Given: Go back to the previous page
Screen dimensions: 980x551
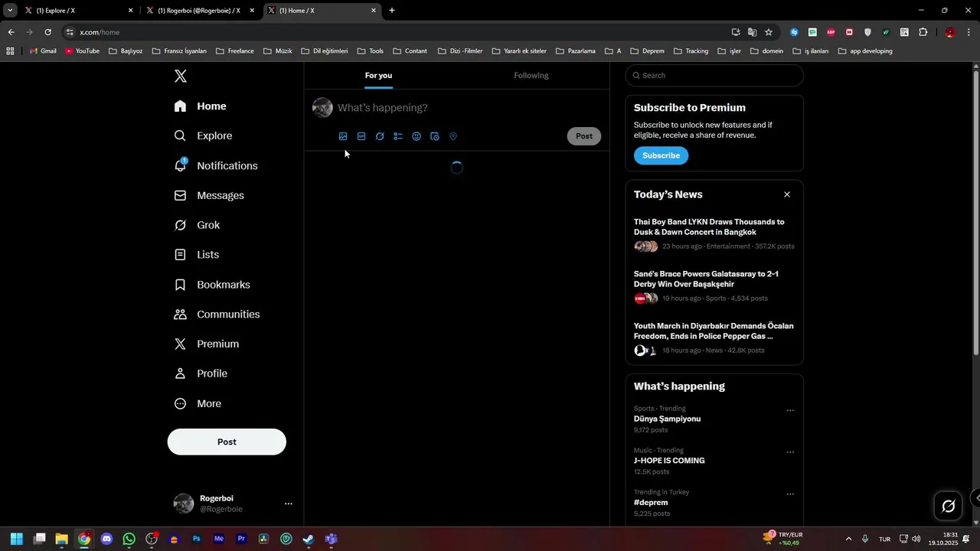Looking at the screenshot, I should pyautogui.click(x=11, y=32).
